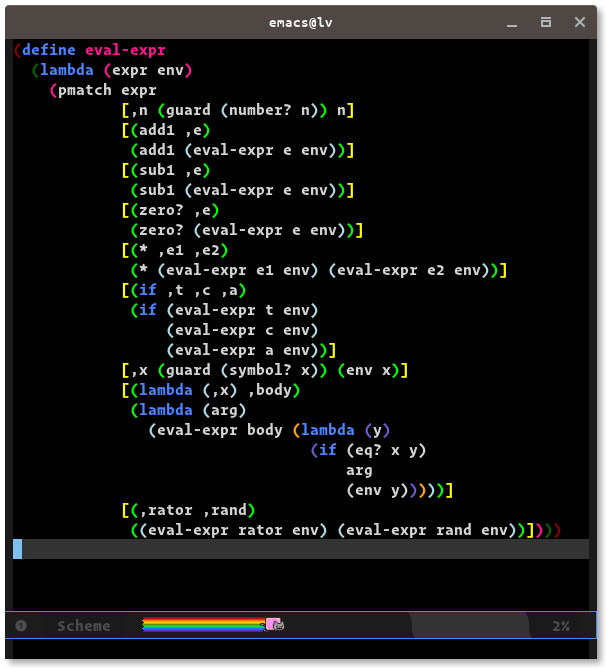Click 'if' in the '[(if ,t ,c ,a)' pattern
This screenshot has width=606, height=668.
click(x=148, y=290)
